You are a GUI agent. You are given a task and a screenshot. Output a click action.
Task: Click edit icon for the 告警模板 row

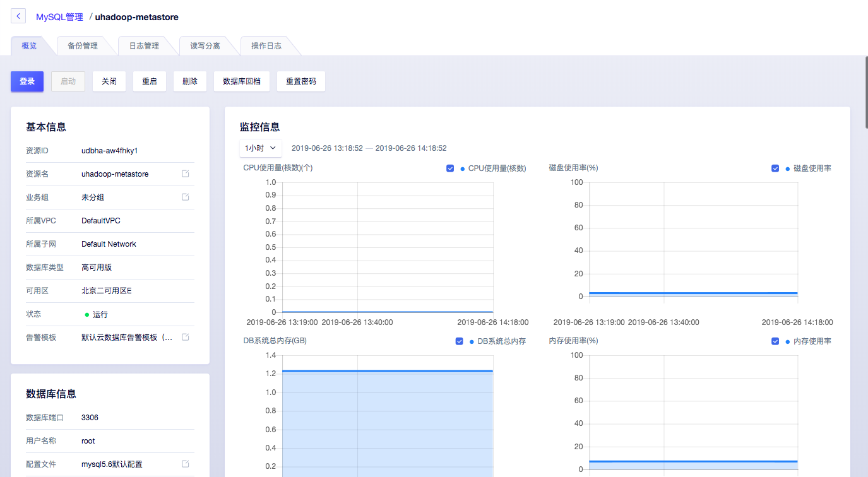pyautogui.click(x=185, y=337)
